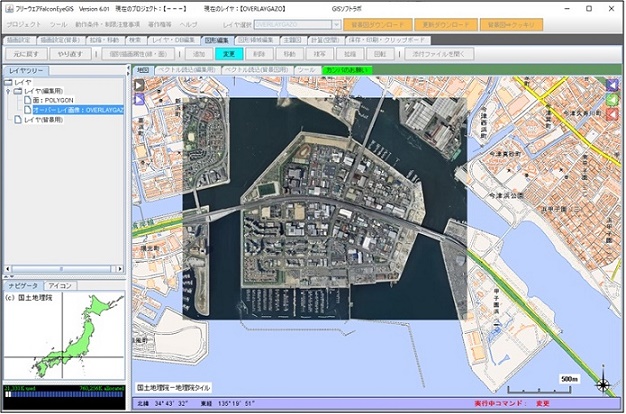
Task: Click the 元に戻す undo button
Action: coord(26,54)
